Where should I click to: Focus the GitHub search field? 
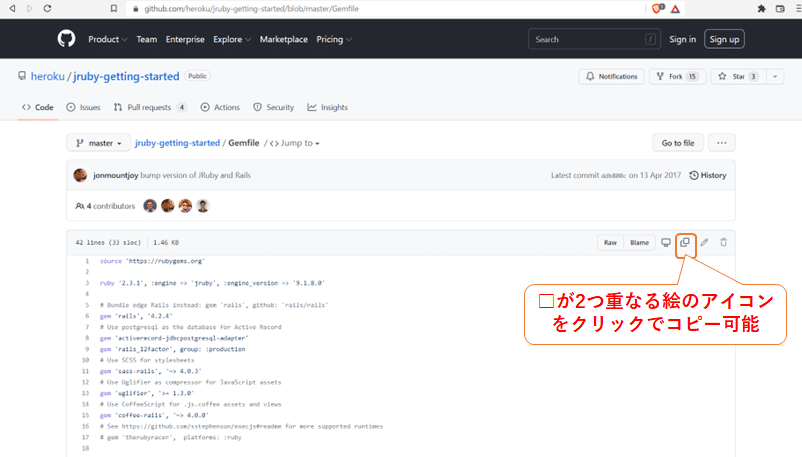594,39
